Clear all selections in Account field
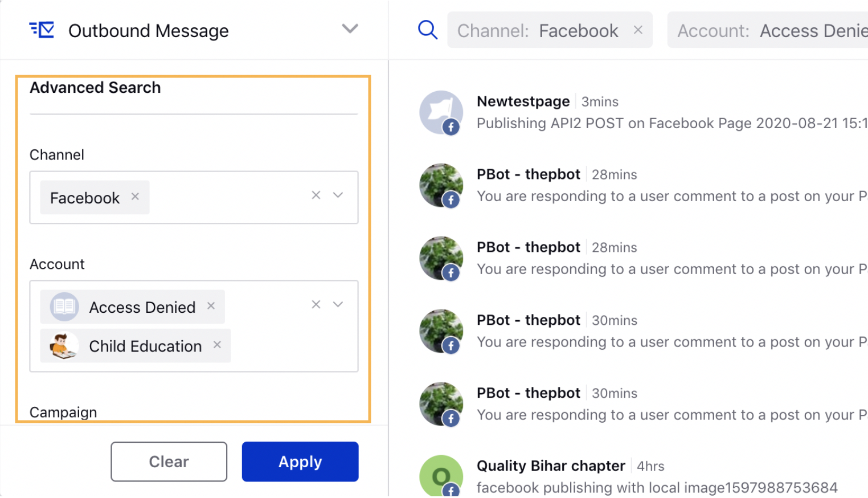The image size is (868, 498). coord(316,305)
